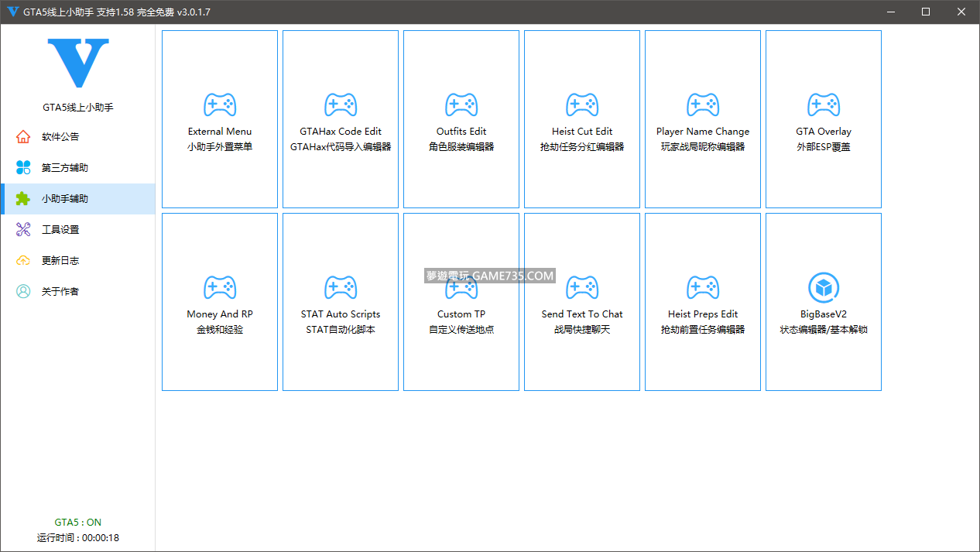980x552 pixels.
Task: Click the cloud icon for 更新日志
Action: tap(23, 261)
